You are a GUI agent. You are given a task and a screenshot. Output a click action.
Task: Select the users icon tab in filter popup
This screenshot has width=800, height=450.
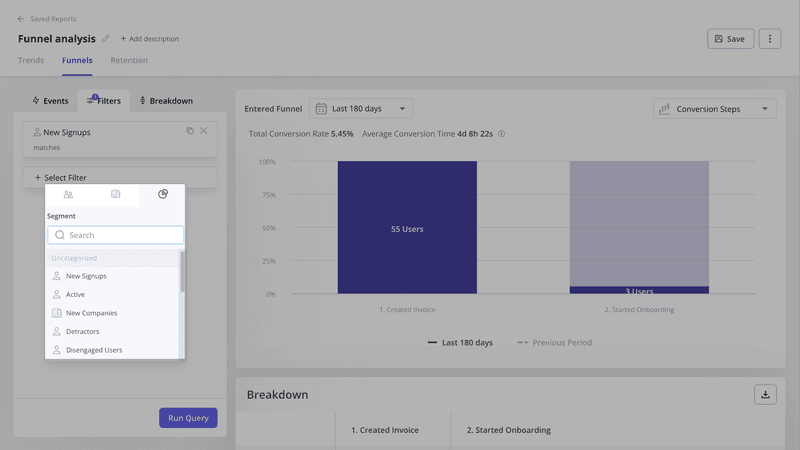(68, 194)
